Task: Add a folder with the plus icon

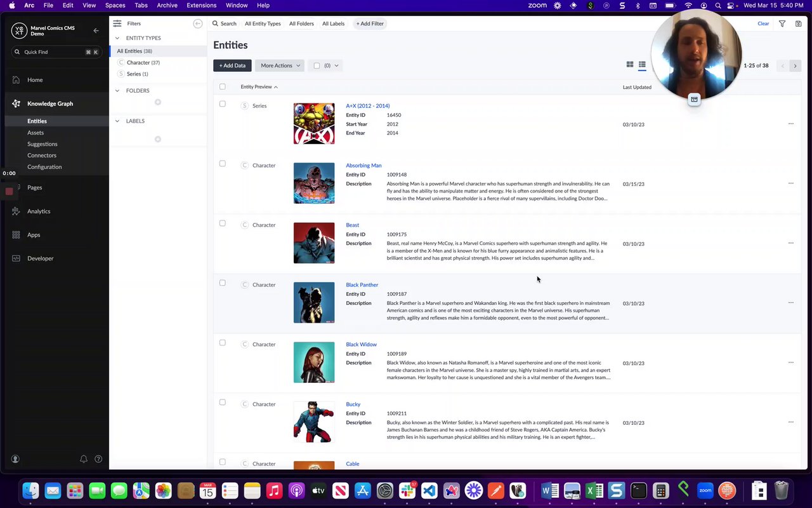Action: pyautogui.click(x=158, y=102)
